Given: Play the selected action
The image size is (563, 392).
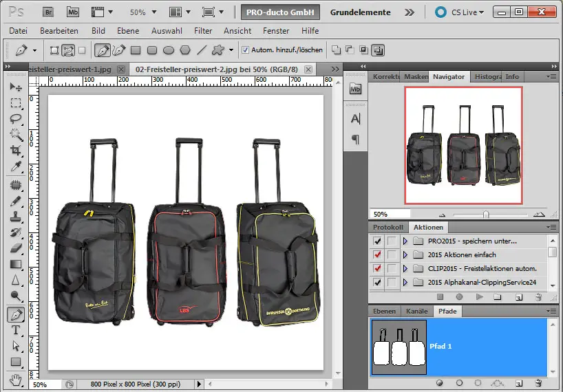Looking at the screenshot, I should (479, 297).
